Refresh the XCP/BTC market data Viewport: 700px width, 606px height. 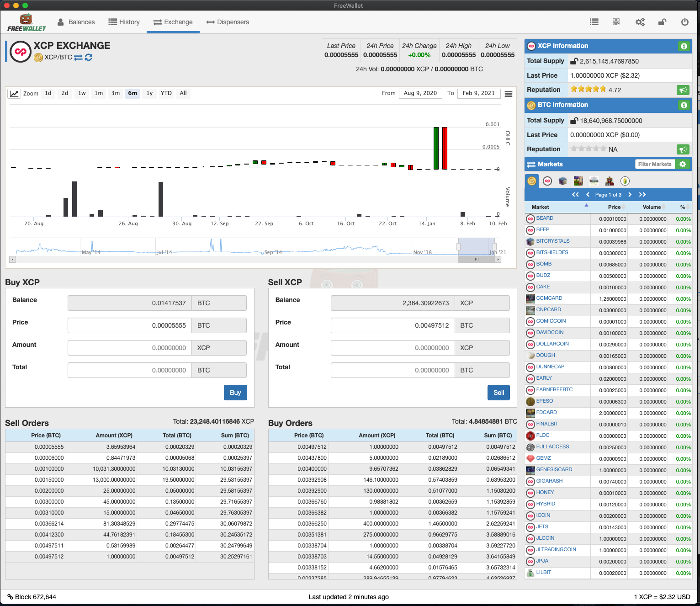[x=89, y=57]
